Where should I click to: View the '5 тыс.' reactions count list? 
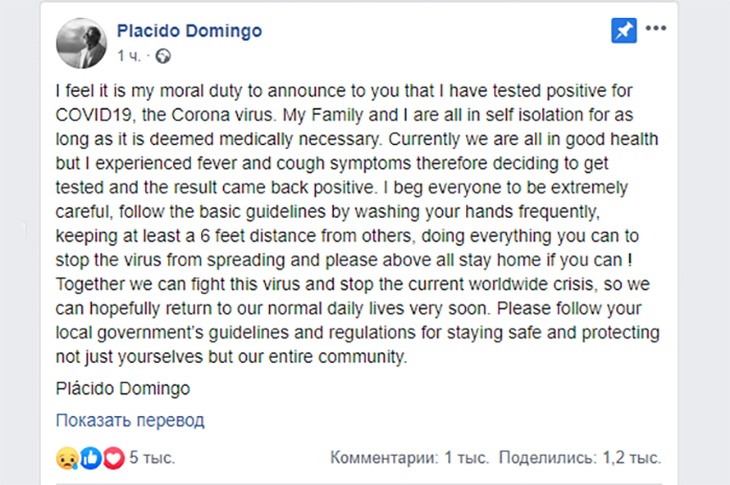(152, 458)
